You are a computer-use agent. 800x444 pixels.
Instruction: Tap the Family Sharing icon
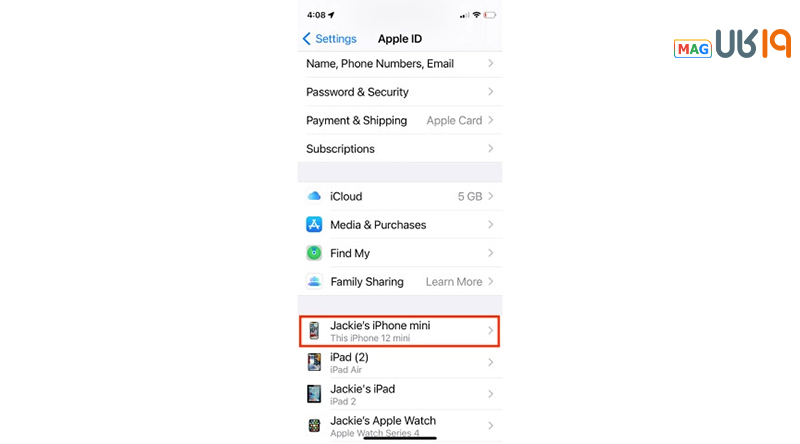click(314, 282)
